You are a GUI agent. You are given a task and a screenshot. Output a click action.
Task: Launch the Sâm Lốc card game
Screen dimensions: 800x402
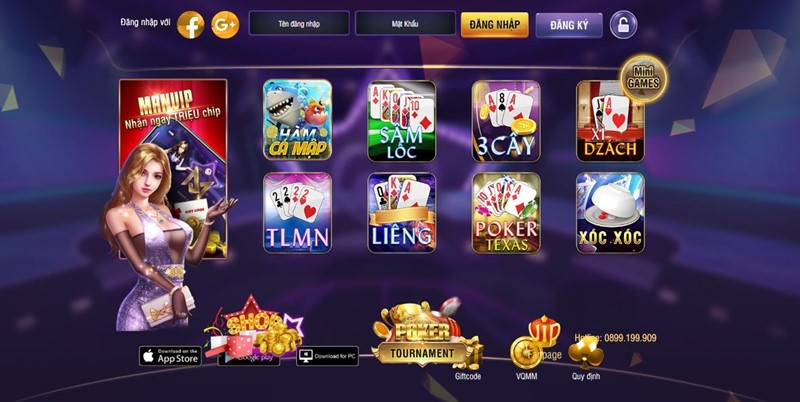[402, 121]
